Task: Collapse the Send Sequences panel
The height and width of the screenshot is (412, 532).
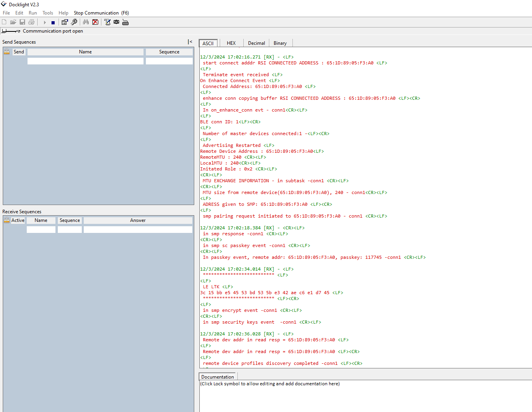Action: click(x=190, y=42)
